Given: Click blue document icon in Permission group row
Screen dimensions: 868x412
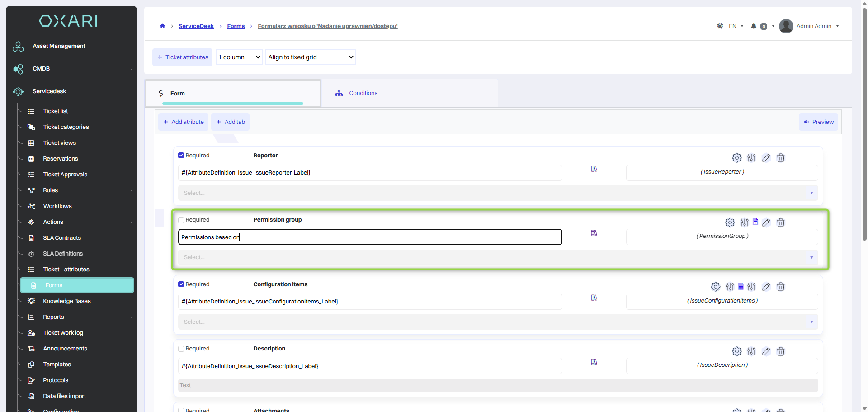Looking at the screenshot, I should tap(755, 222).
